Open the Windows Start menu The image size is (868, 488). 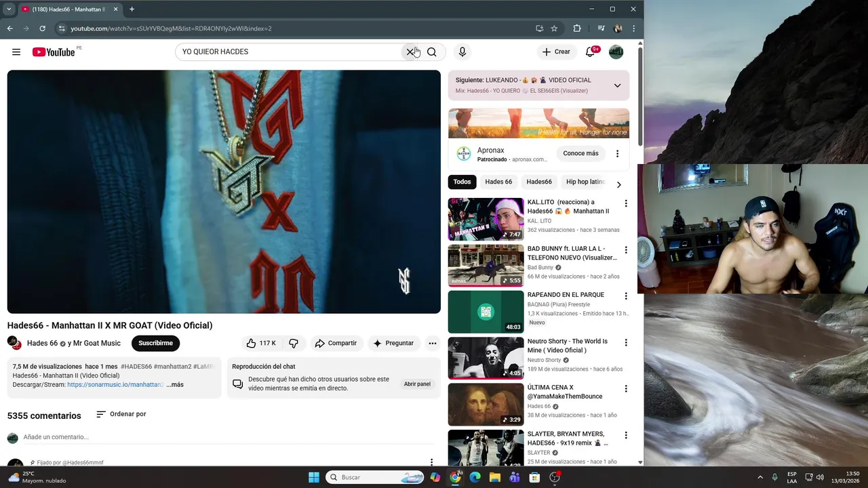314,477
